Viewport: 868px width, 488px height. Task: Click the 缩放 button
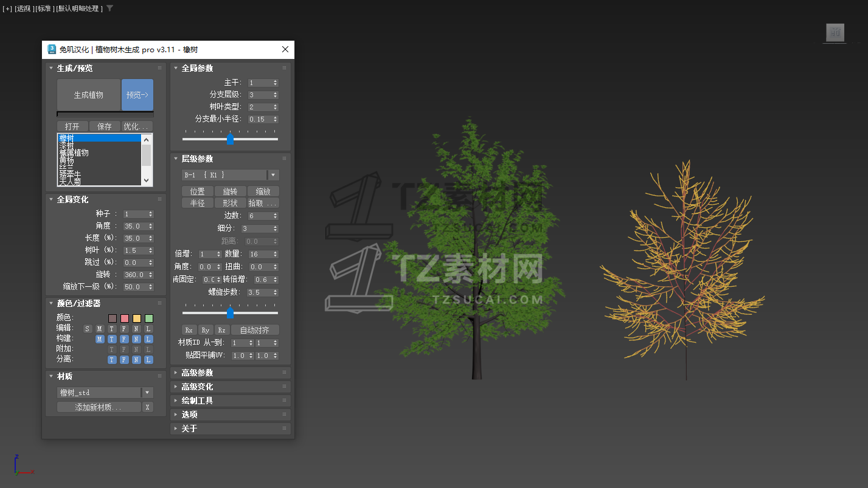[263, 191]
